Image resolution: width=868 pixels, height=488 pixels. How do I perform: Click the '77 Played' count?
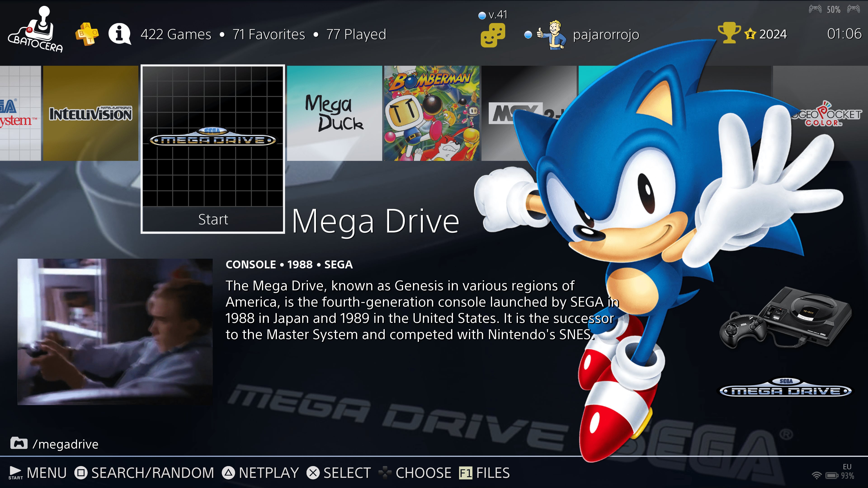[356, 34]
